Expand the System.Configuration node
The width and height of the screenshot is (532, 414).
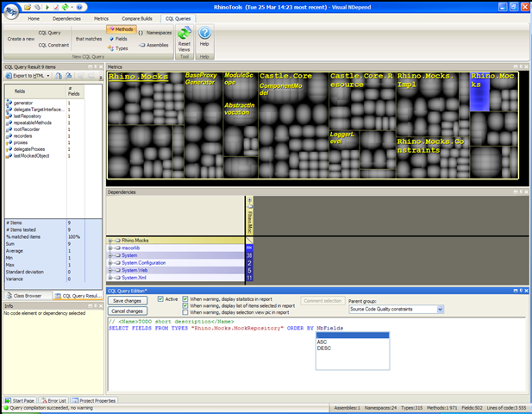pyautogui.click(x=110, y=263)
